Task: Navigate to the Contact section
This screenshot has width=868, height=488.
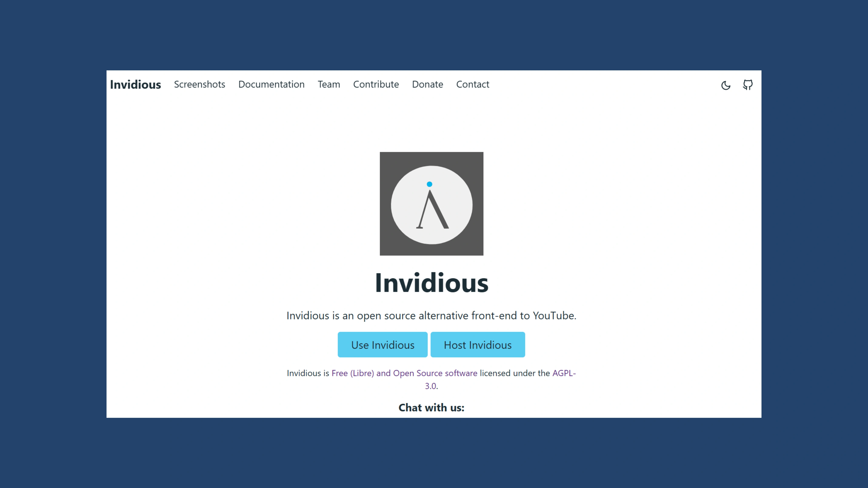Action: pos(473,84)
